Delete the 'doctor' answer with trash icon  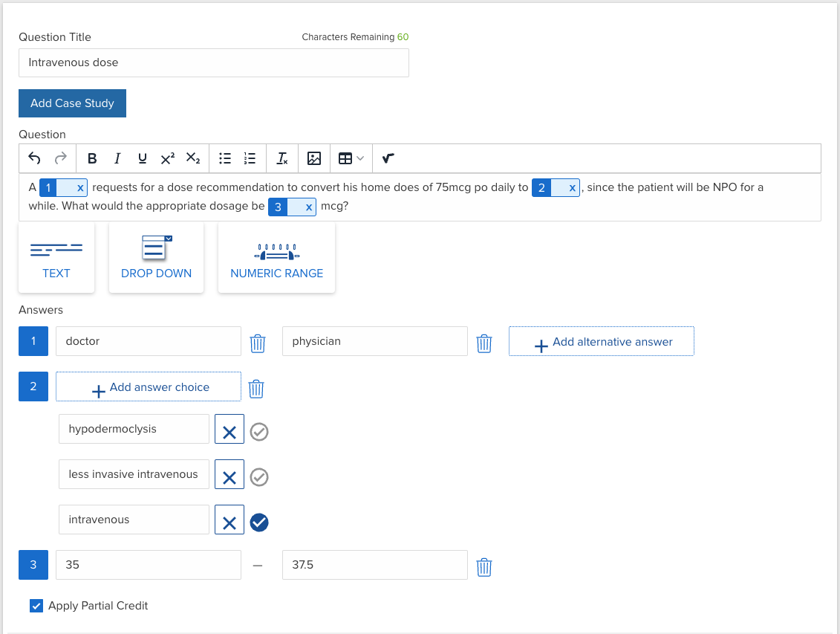258,343
